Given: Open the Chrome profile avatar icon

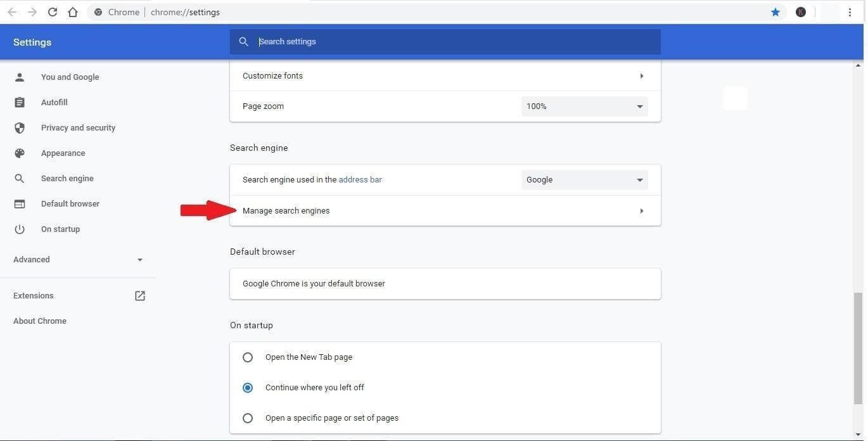Looking at the screenshot, I should click(x=800, y=11).
